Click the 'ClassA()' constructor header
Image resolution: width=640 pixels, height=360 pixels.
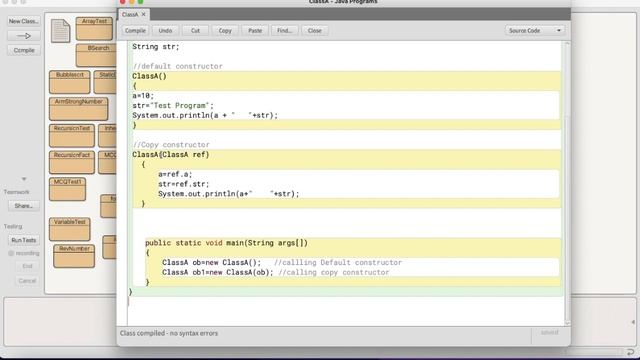149,76
